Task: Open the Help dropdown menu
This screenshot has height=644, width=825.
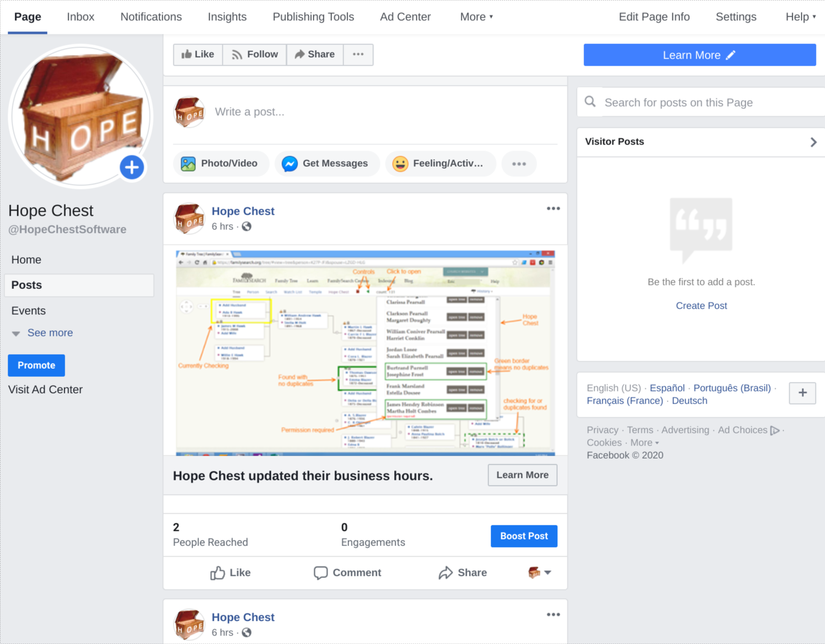Action: tap(801, 17)
